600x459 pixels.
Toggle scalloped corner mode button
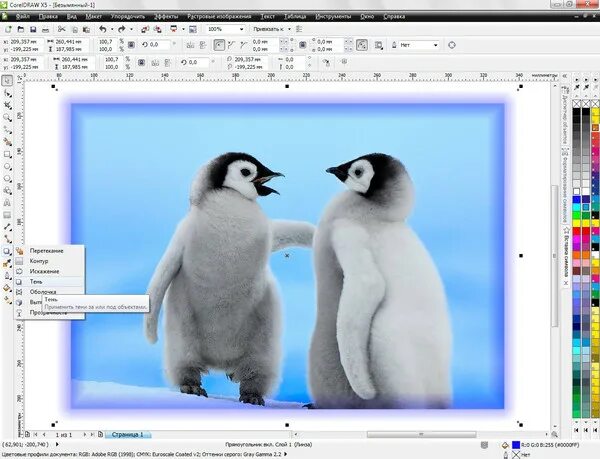coord(231,45)
